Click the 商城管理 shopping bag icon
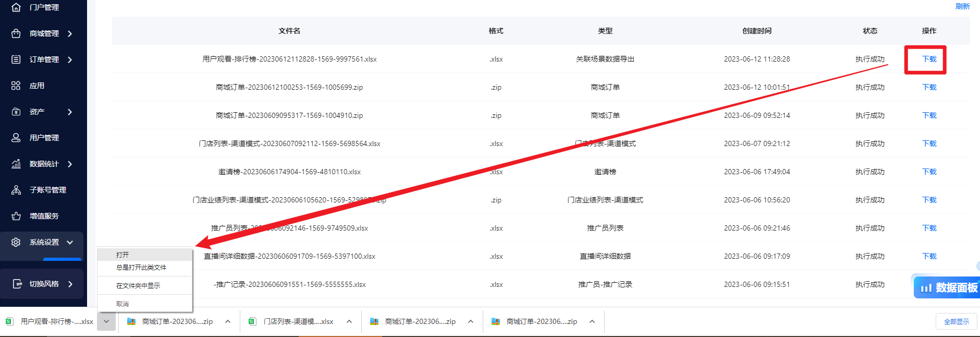 click(x=16, y=33)
